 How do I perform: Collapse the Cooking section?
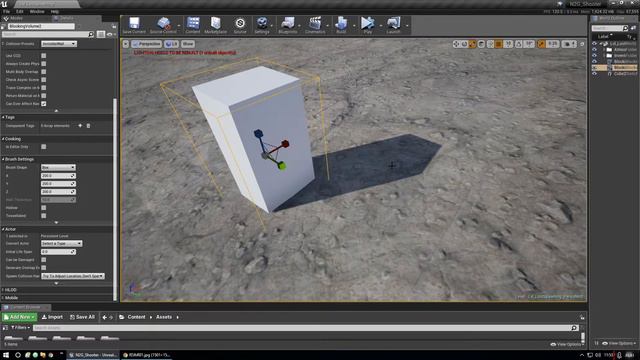pyautogui.click(x=3, y=139)
